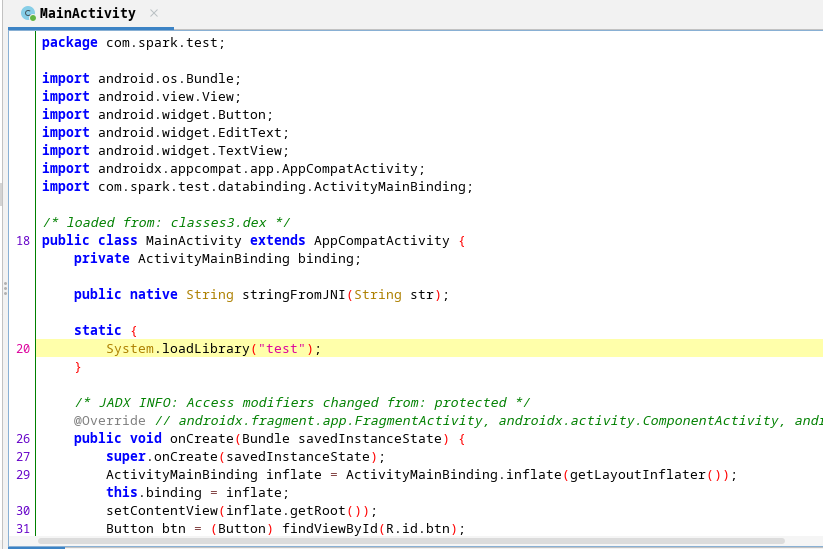Viewport: 823px width, 549px height.
Task: Click 'android.widget.TextView;' import
Action: coord(193,151)
